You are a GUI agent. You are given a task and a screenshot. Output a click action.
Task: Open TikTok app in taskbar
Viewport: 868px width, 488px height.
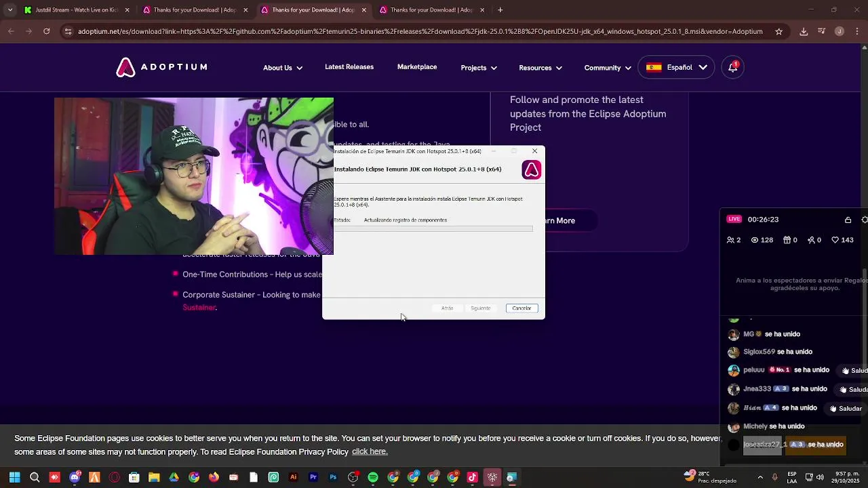pos(473,477)
